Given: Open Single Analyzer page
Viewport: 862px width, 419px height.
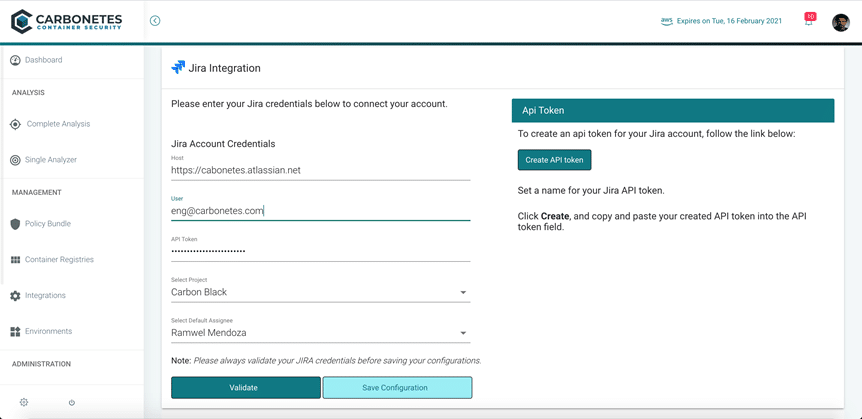Looking at the screenshot, I should pyautogui.click(x=51, y=160).
